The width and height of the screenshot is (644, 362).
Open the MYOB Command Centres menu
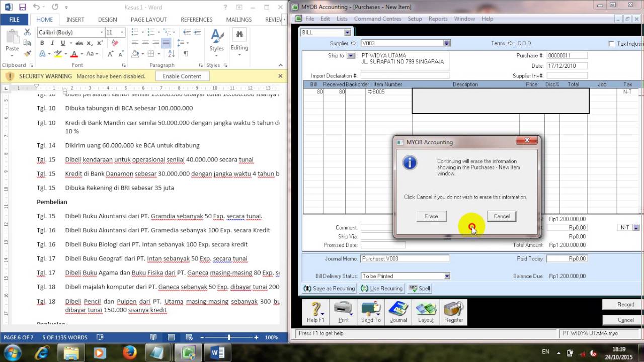[378, 19]
